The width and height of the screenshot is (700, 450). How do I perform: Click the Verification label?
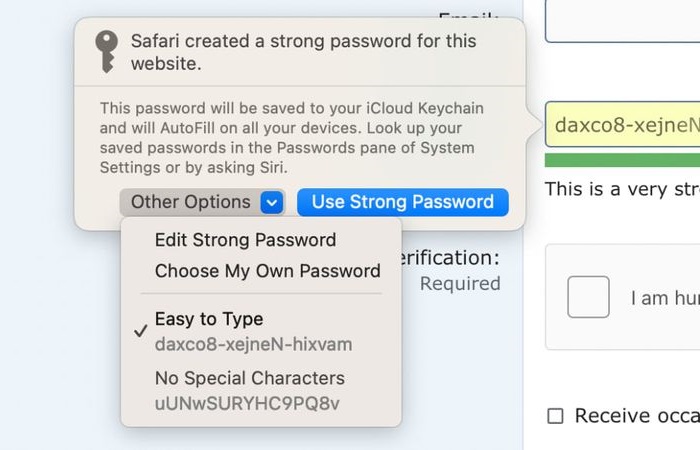pyautogui.click(x=448, y=258)
